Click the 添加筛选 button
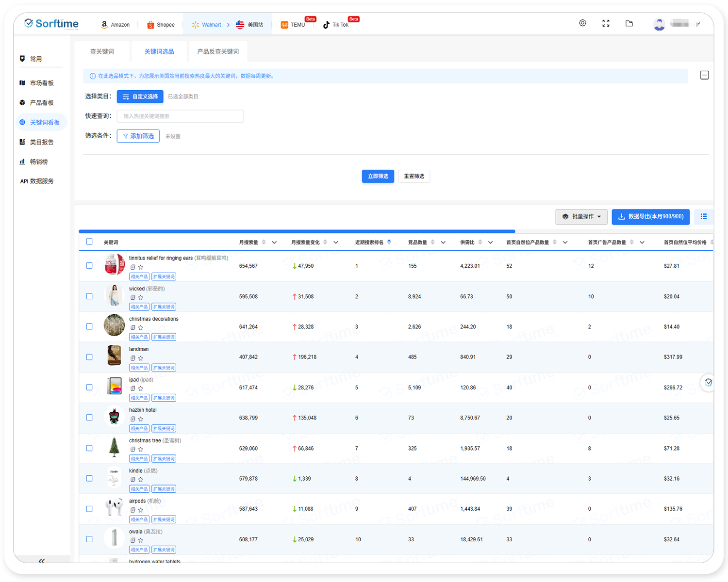Image resolution: width=728 pixels, height=582 pixels. 138,136
